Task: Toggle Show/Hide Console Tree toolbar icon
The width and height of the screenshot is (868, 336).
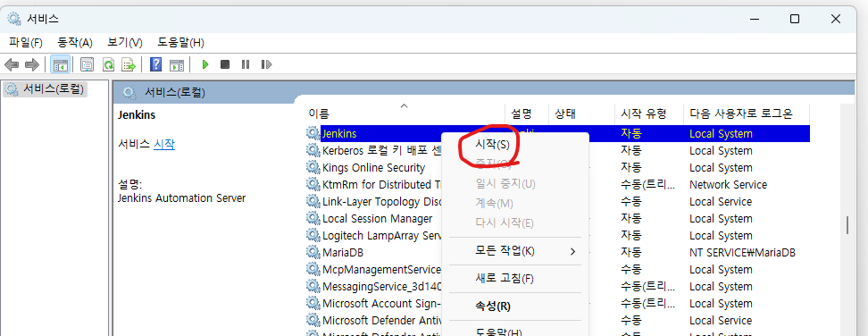Action: (60, 64)
